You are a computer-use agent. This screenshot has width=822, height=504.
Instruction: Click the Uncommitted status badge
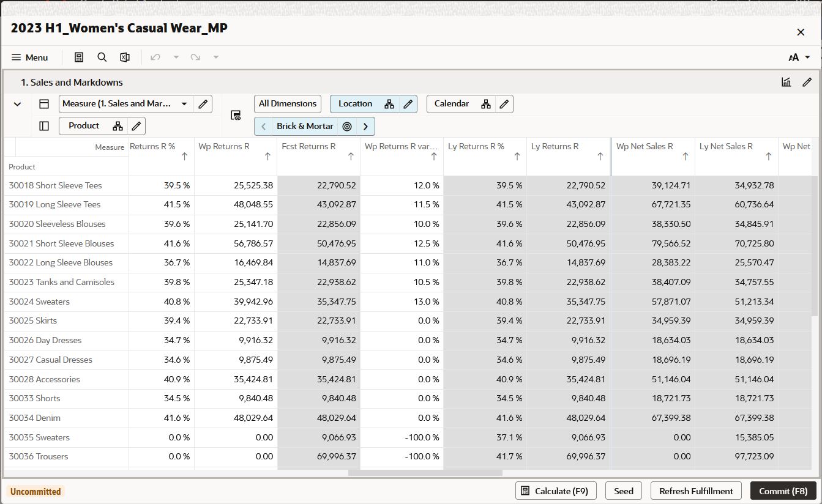(35, 491)
